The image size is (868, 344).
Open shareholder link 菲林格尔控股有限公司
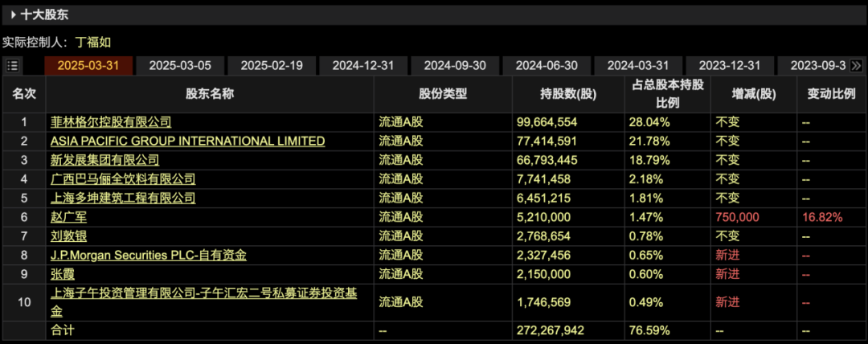[111, 122]
